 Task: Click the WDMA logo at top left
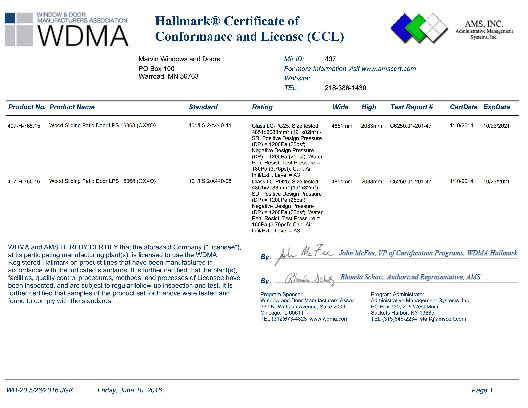pyautogui.click(x=66, y=29)
